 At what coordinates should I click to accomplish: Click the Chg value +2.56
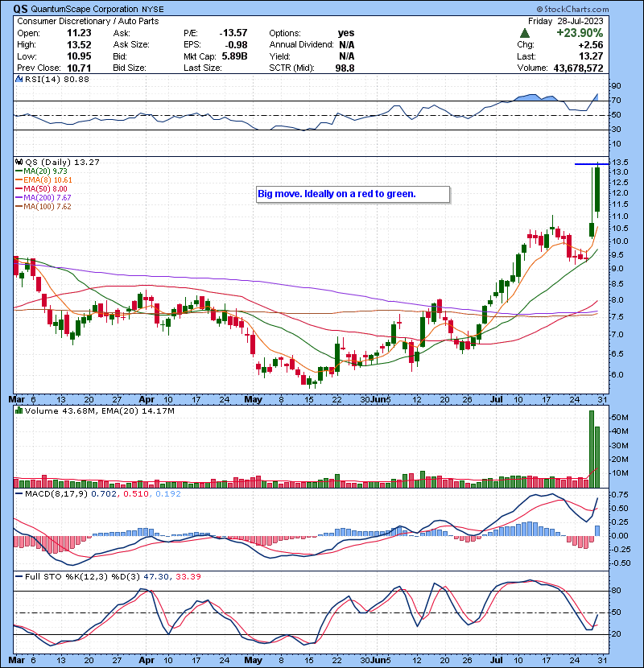tap(591, 45)
